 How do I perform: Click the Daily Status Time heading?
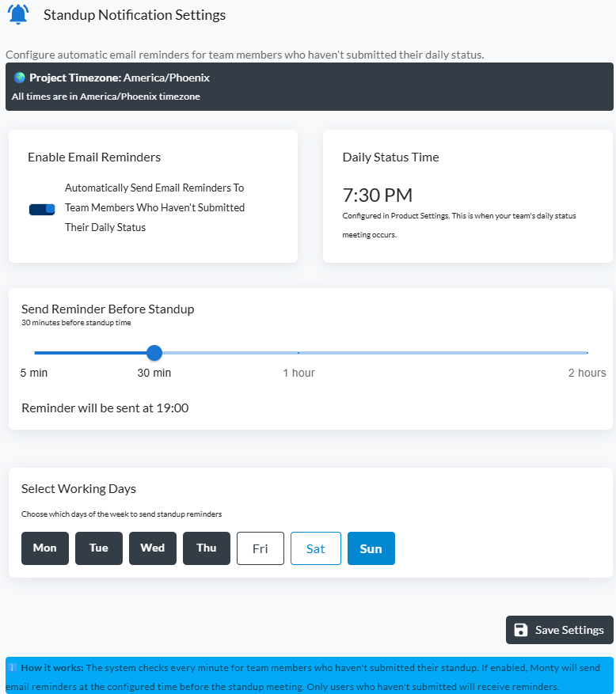(x=390, y=157)
